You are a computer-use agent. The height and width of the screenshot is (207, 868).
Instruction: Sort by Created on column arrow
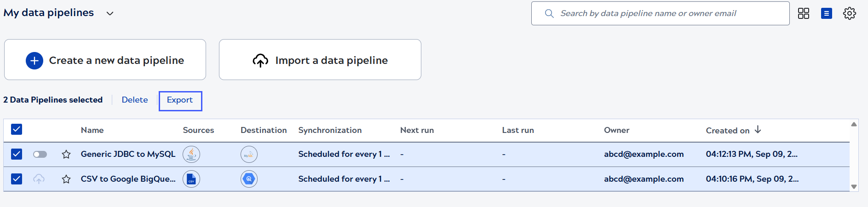click(x=758, y=130)
